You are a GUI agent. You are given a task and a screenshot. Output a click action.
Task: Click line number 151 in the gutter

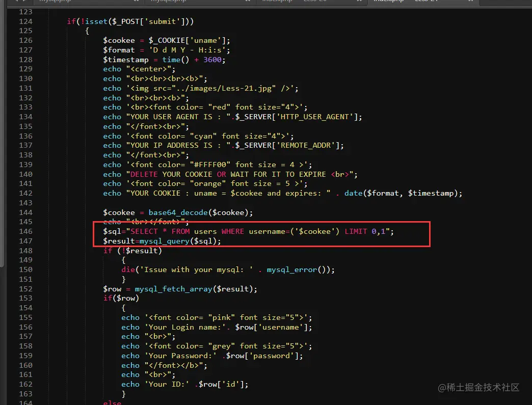coord(25,279)
